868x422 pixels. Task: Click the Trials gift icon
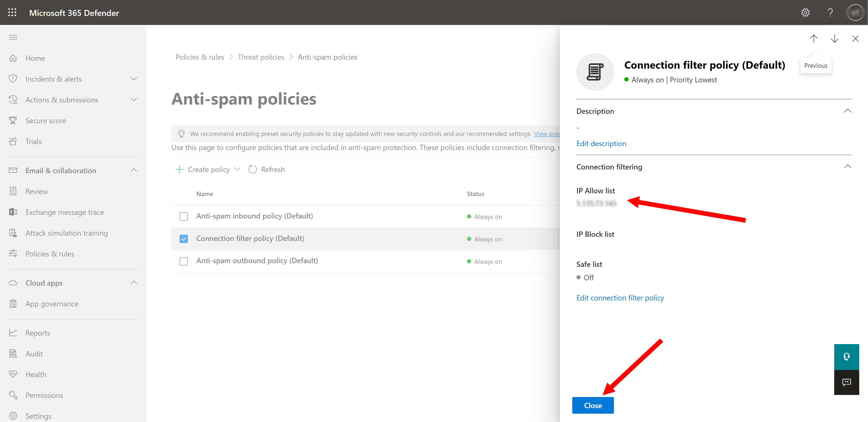(13, 142)
